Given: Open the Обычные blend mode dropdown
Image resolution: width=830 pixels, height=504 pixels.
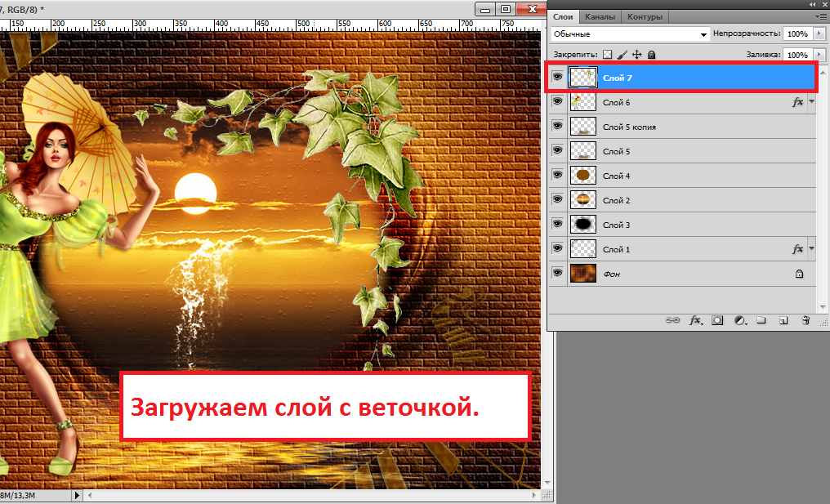Looking at the screenshot, I should click(629, 34).
